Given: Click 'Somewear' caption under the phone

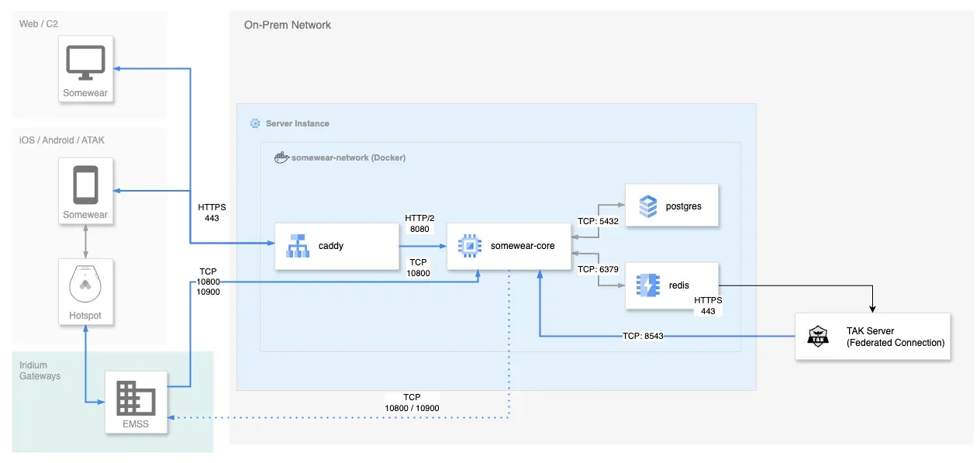Looking at the screenshot, I should 85,215.
